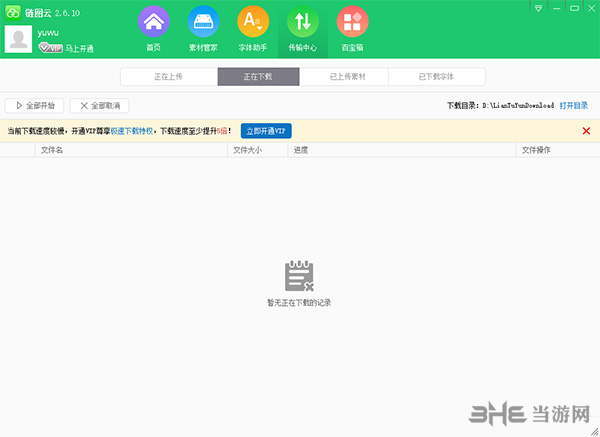Viewport: 600px width, 437px height.
Task: Switch to 正在下载 tab
Action: [x=258, y=77]
